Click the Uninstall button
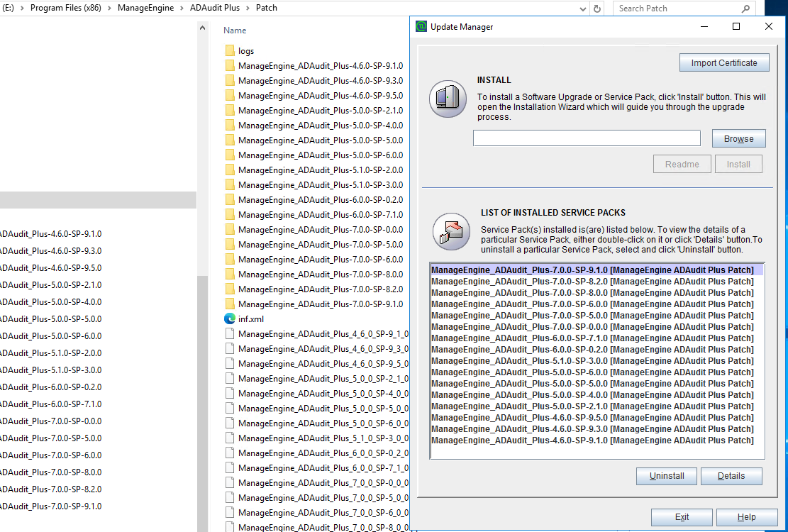The width and height of the screenshot is (788, 532). click(x=666, y=476)
